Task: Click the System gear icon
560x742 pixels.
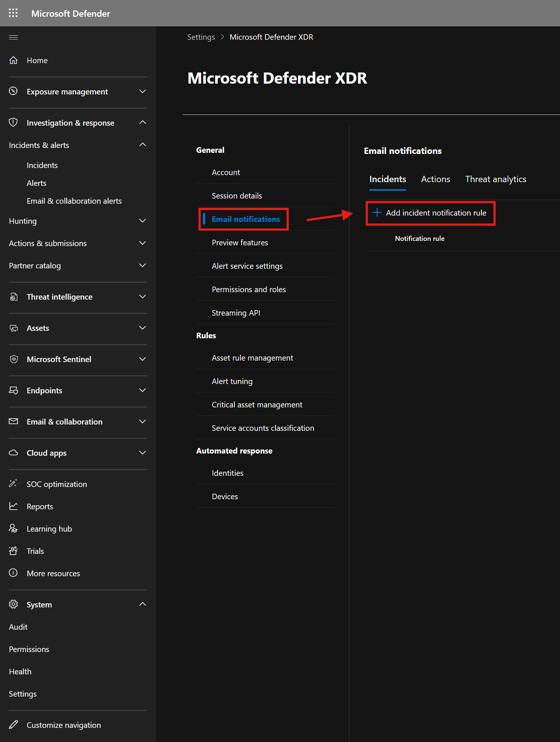Action: (x=13, y=604)
